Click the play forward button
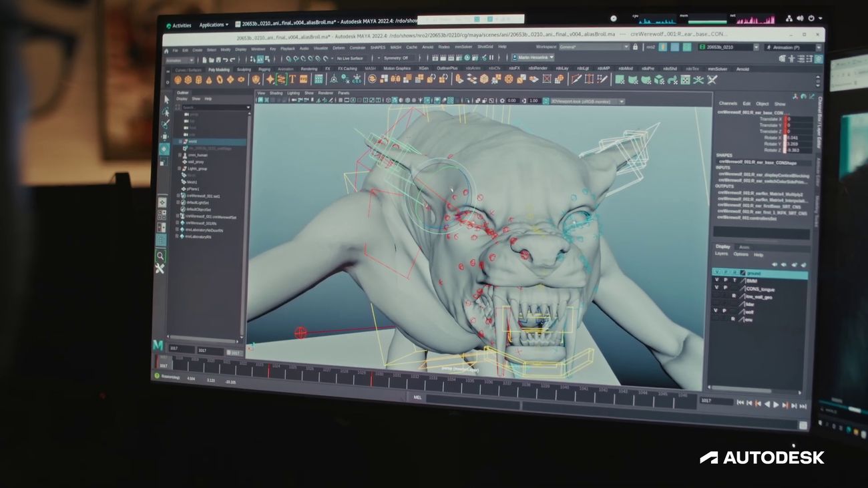The width and height of the screenshot is (868, 488). 776,405
